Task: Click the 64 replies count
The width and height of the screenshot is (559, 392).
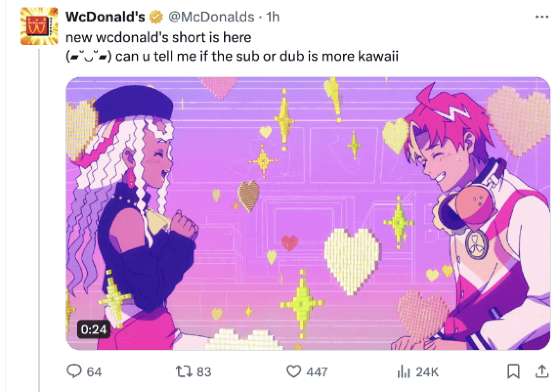Action: pos(94,372)
